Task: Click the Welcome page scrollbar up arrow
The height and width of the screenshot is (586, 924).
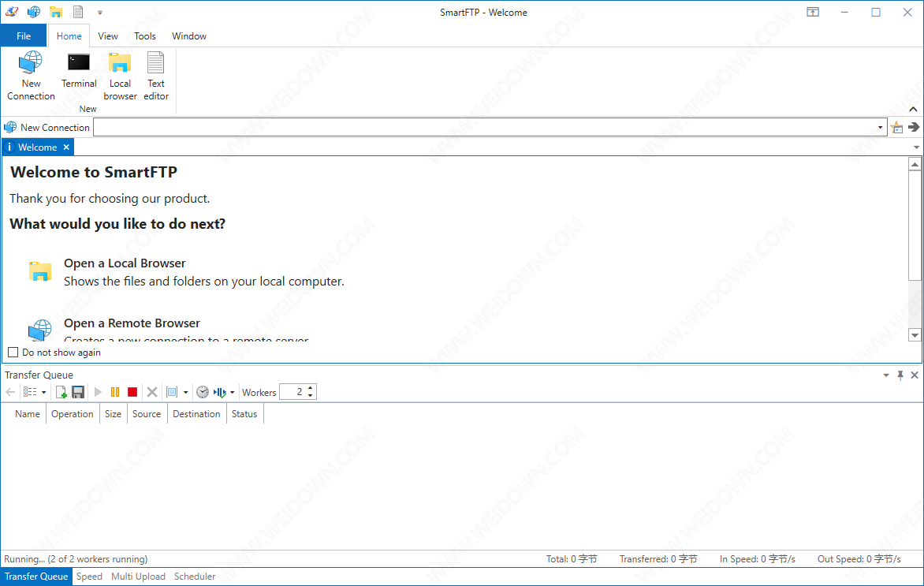Action: tap(915, 165)
